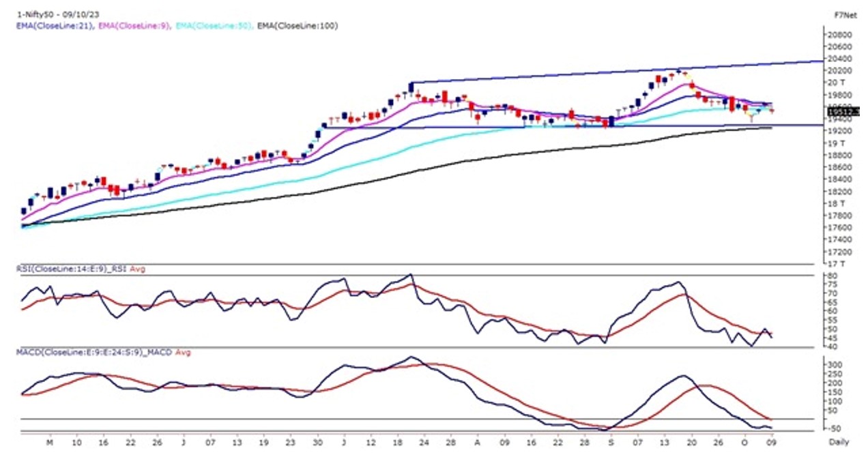Click the 18600 price axis label
Viewport: 868px width, 457px height.
(839, 168)
